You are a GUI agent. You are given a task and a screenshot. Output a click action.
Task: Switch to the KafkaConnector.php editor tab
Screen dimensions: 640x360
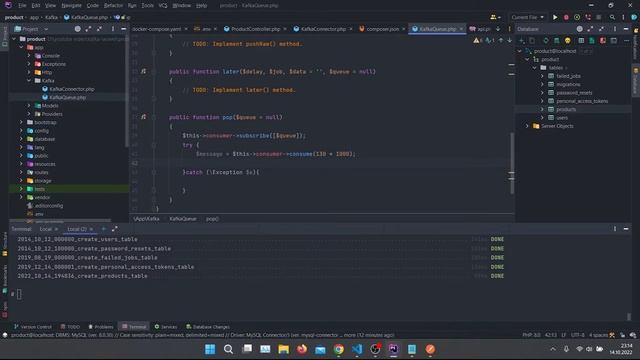(x=323, y=29)
